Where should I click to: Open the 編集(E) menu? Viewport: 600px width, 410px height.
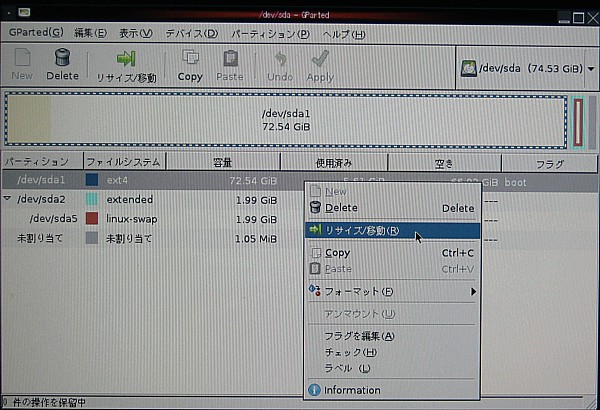(90, 33)
